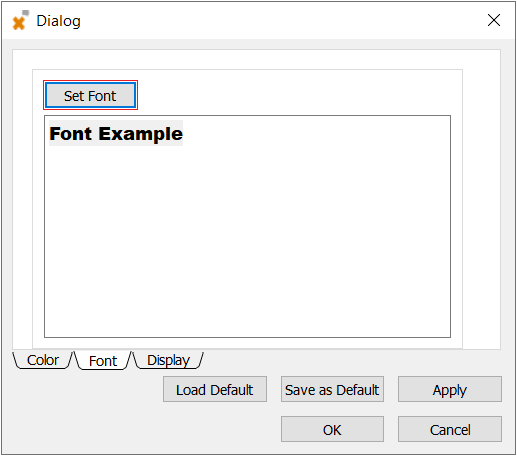Image resolution: width=517 pixels, height=456 pixels.
Task: Apply the current settings
Action: click(450, 389)
